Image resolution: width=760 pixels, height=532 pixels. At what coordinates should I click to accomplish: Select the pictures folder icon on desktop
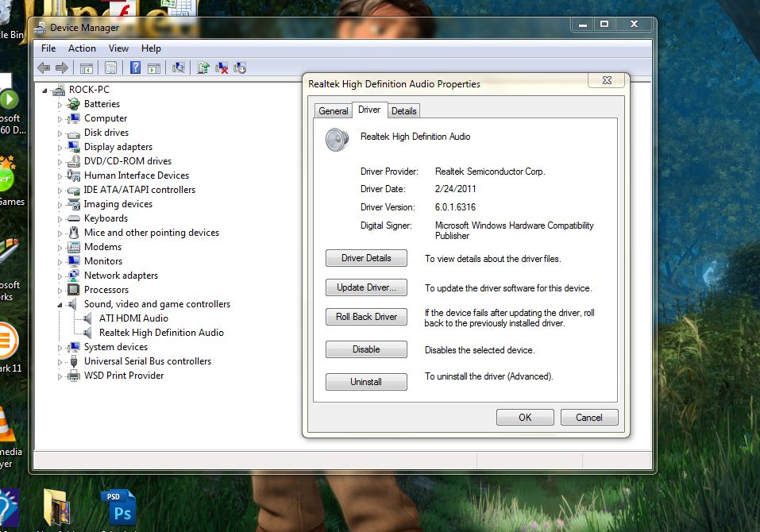point(56,507)
